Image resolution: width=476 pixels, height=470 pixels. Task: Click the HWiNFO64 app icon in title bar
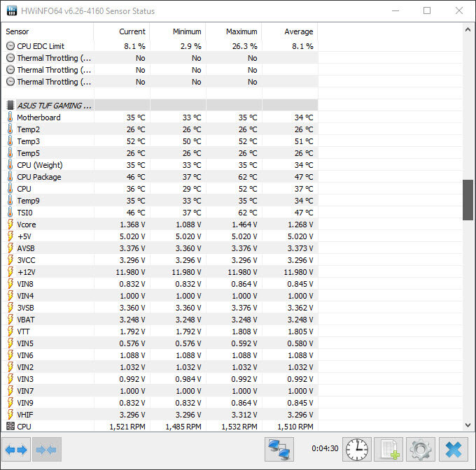click(12, 11)
